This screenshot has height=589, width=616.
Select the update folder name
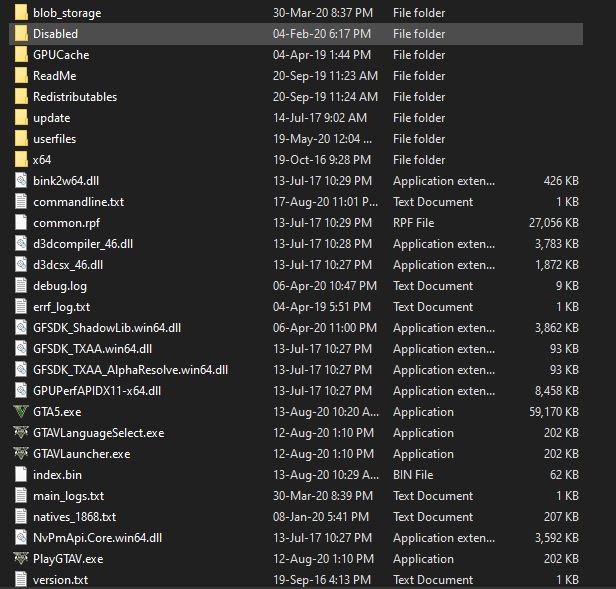pos(52,118)
